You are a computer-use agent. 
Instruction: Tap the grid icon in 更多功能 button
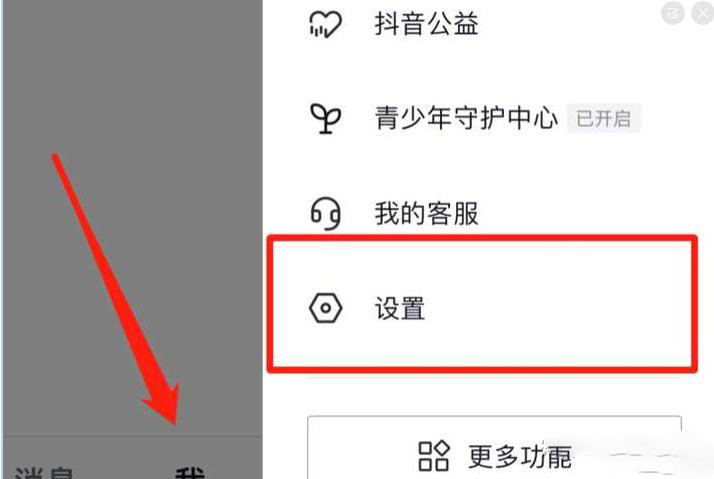click(434, 456)
